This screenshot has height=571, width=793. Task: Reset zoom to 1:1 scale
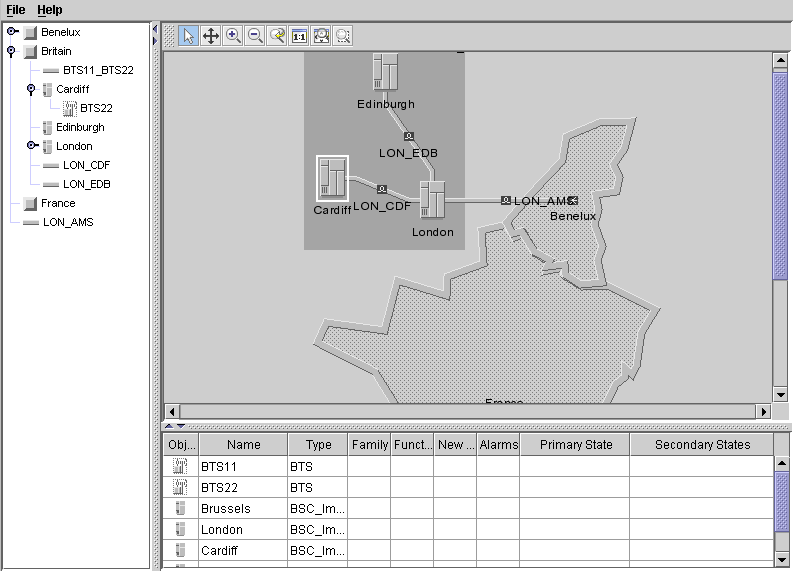(x=299, y=36)
